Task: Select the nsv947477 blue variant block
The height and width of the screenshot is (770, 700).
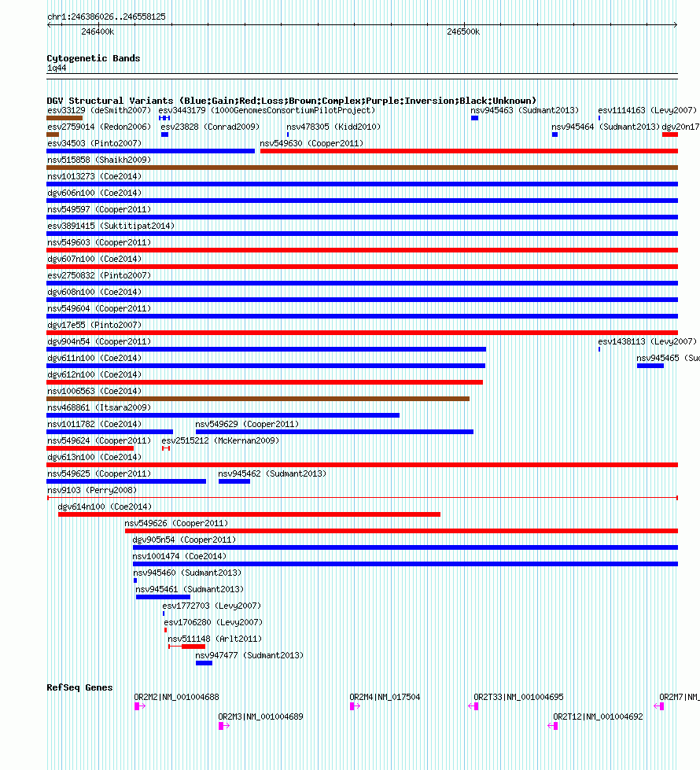Action: pos(204,663)
